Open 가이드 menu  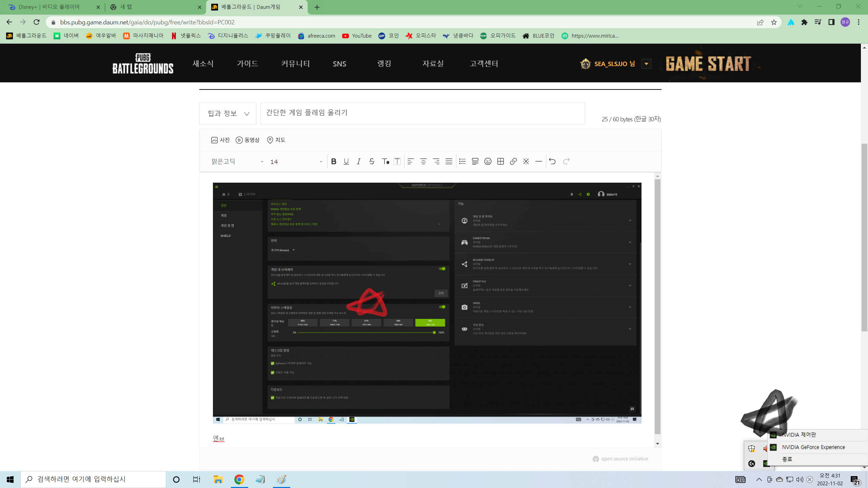248,63
